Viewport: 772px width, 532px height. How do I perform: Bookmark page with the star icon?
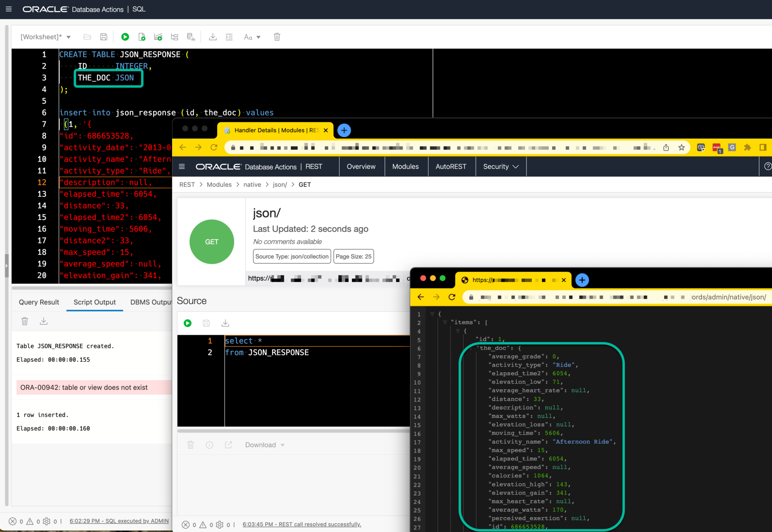pyautogui.click(x=682, y=147)
